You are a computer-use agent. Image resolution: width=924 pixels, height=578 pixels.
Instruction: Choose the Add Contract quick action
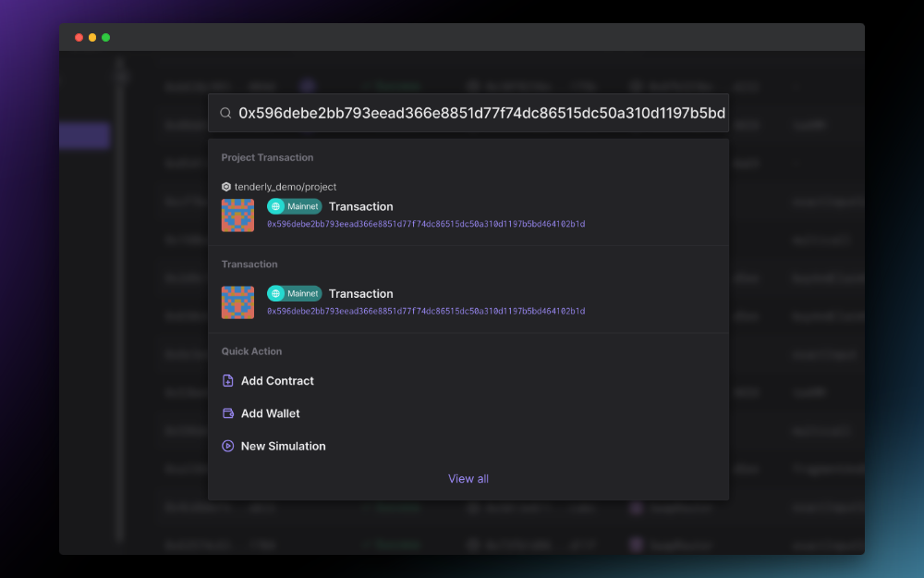tap(277, 381)
